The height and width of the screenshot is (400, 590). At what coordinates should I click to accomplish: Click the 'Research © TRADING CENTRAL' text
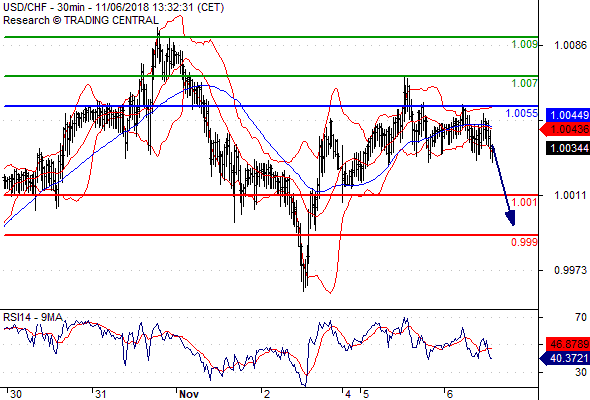[x=81, y=20]
